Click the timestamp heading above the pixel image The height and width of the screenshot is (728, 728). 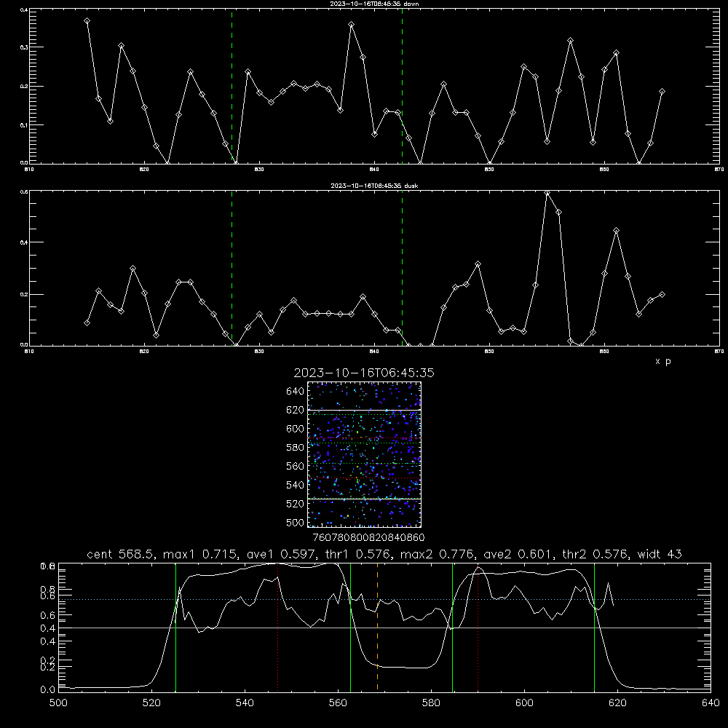tap(364, 373)
